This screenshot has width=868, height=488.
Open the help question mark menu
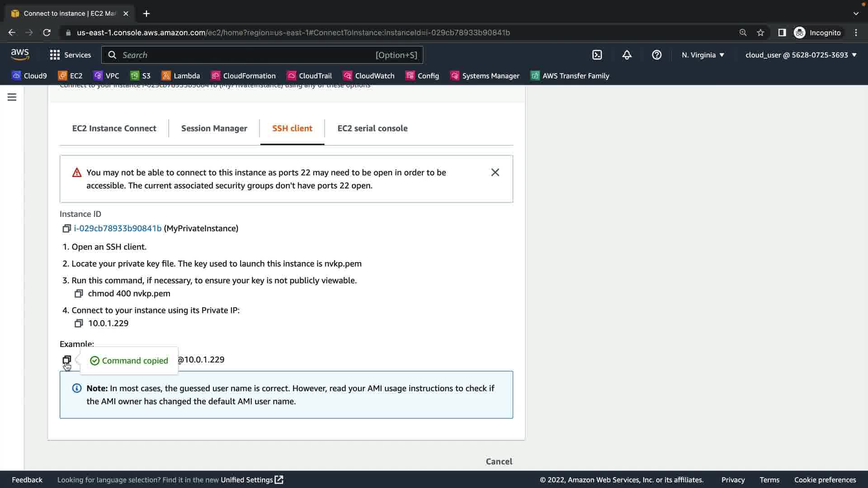pos(656,55)
